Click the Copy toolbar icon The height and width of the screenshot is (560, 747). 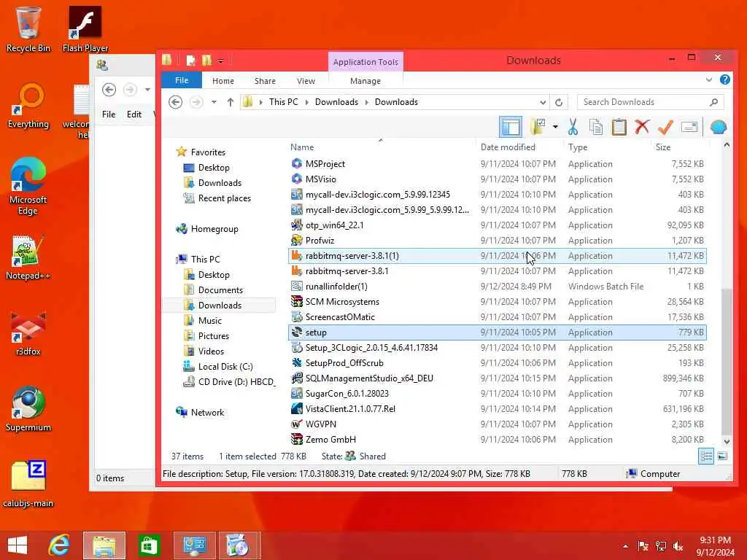[x=595, y=127]
